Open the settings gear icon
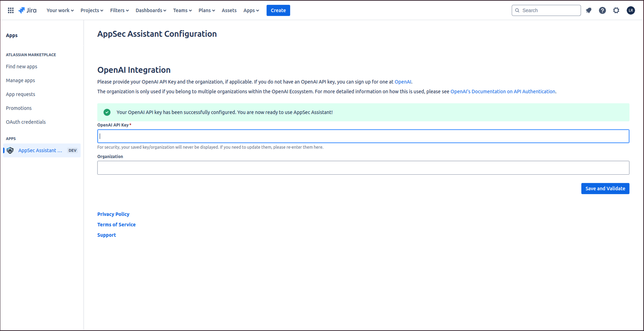644x331 pixels. 616,10
